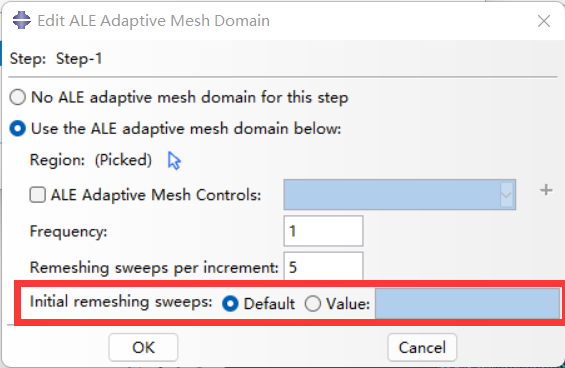Click the Frequency input field
The image size is (565, 368).
tap(323, 231)
